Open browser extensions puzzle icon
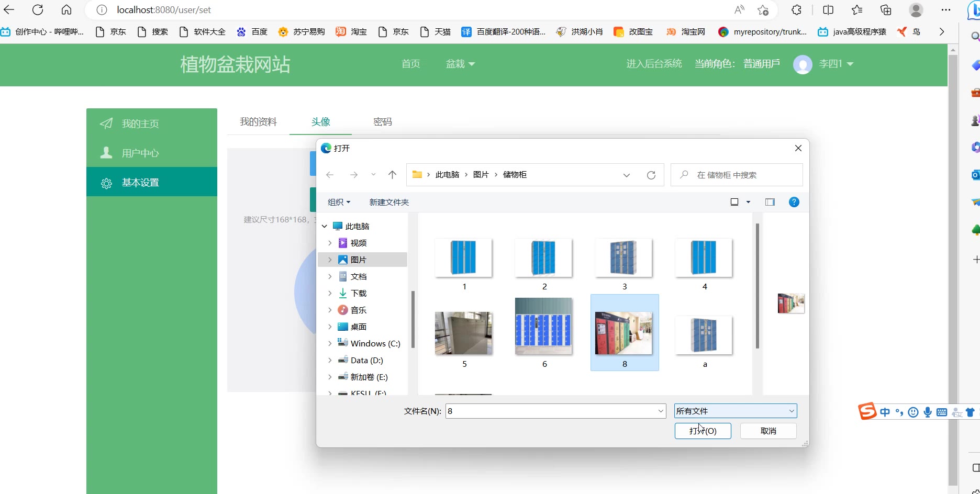Viewport: 980px width, 494px height. 796,10
